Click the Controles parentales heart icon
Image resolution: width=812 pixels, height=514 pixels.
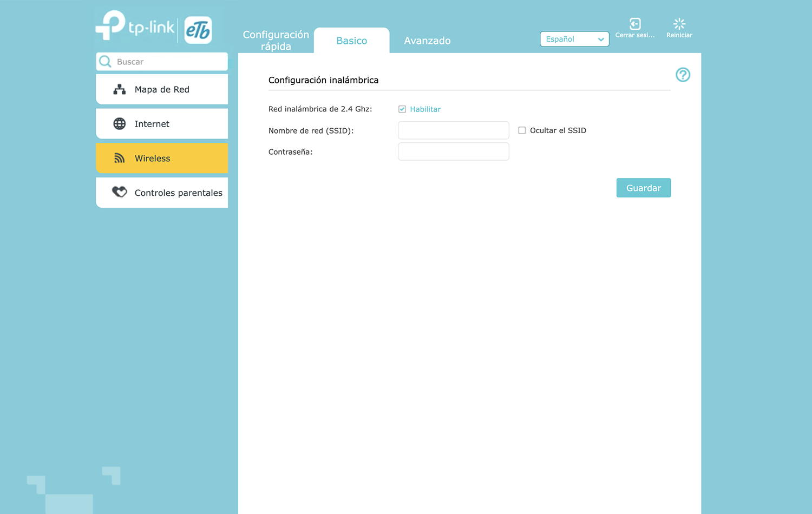click(119, 192)
